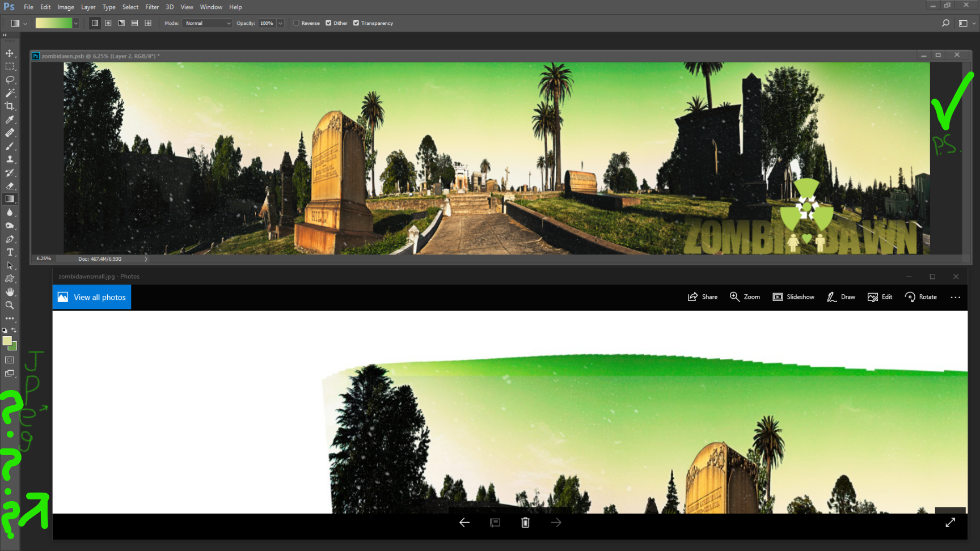980x551 pixels.
Task: Click Share in the Photos toolbar
Action: (703, 297)
